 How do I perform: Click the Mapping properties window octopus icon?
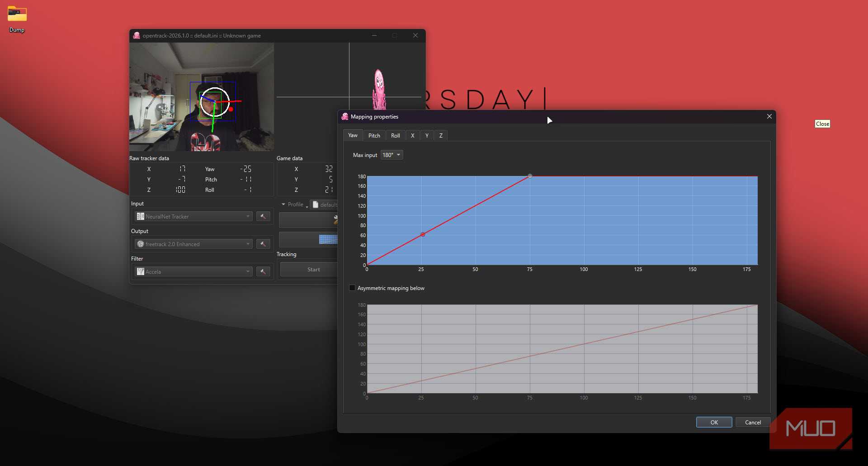pos(345,116)
